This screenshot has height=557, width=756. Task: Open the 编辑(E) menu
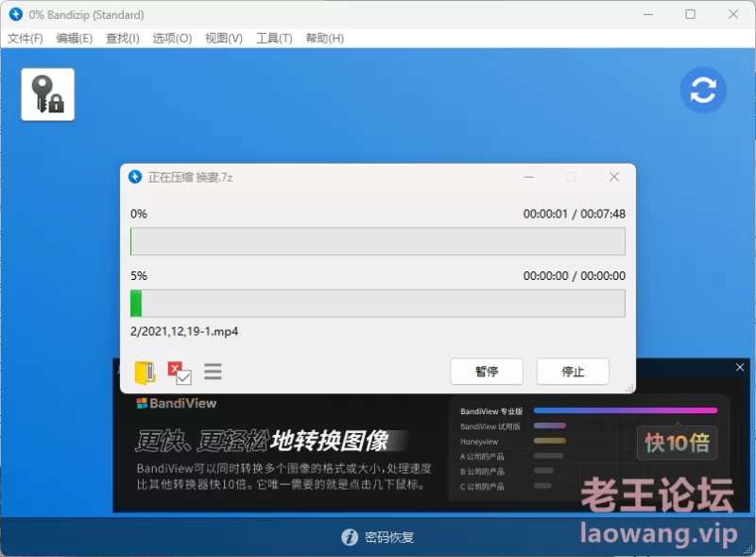click(x=75, y=38)
